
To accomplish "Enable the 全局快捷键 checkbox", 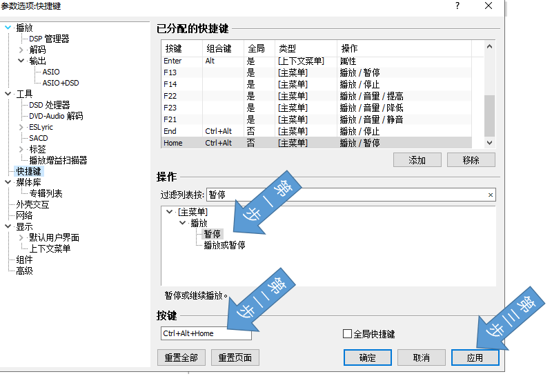I will pos(347,334).
